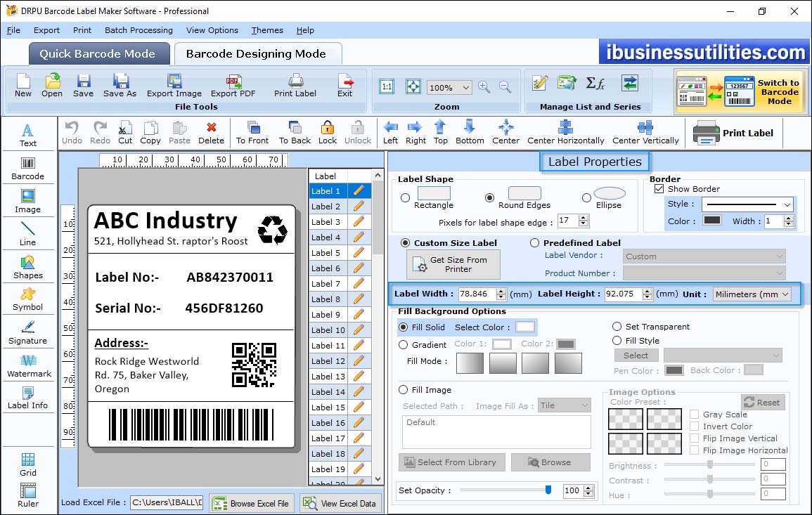Export label to PDF
The image size is (812, 515).
point(233,86)
